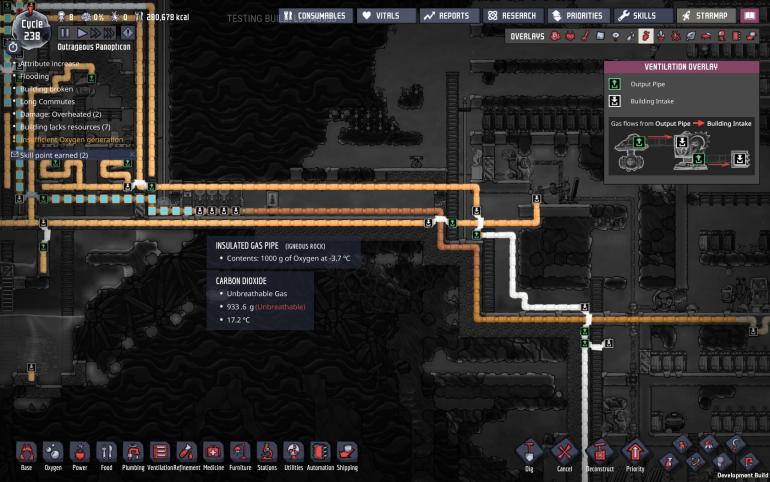Toggle the Conveyor overlay
This screenshot has height=482, width=770.
pyautogui.click(x=751, y=36)
